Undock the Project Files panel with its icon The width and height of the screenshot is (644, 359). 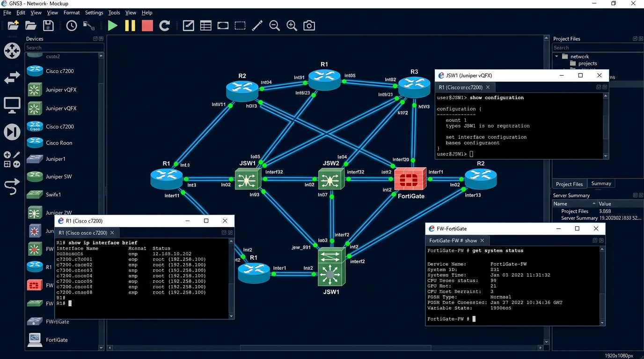pyautogui.click(x=635, y=39)
